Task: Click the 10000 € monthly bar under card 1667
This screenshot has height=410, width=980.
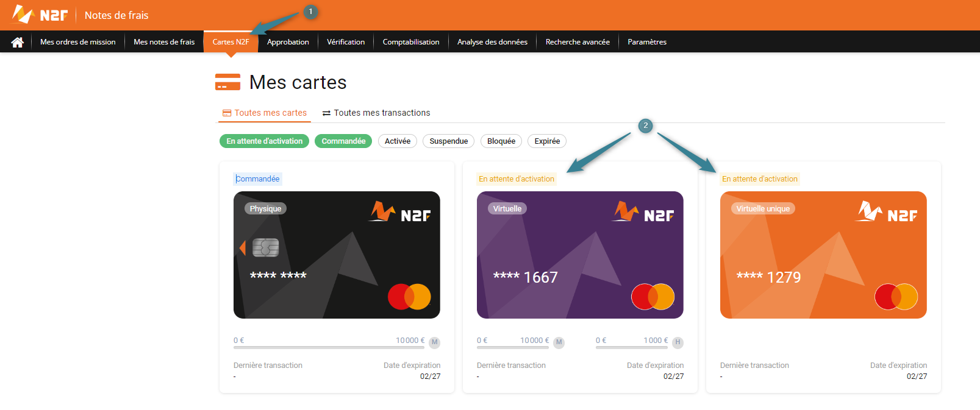Action: [x=513, y=347]
